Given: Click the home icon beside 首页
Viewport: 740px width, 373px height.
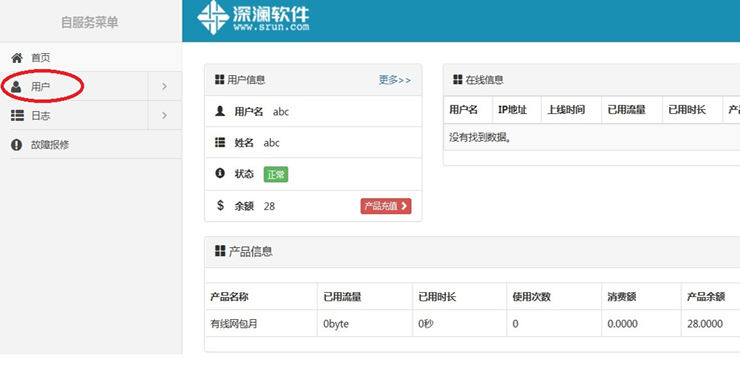Looking at the screenshot, I should click(17, 58).
